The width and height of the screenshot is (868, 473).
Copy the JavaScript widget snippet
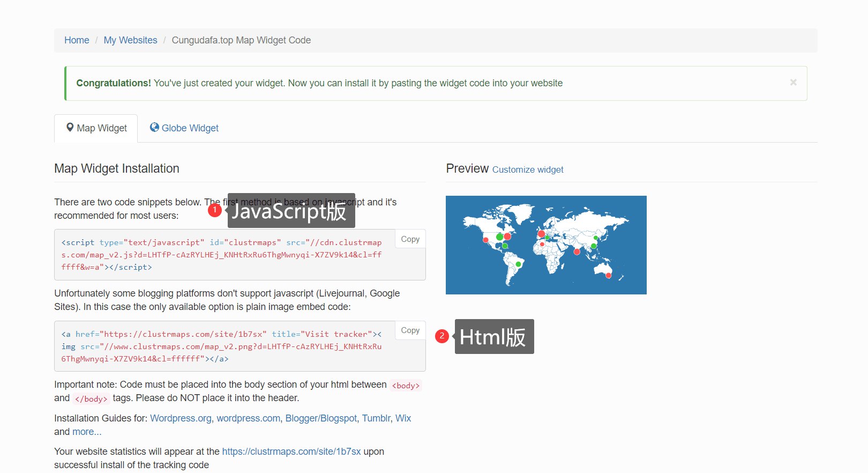[410, 239]
